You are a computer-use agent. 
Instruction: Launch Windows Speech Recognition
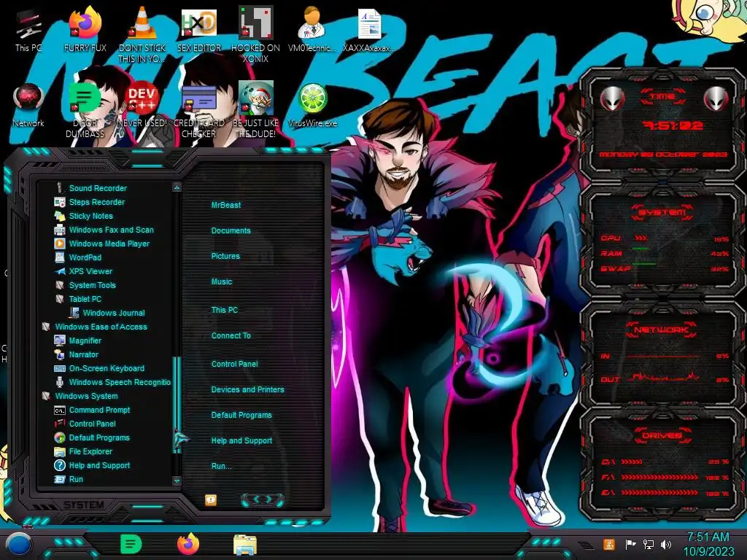(120, 382)
